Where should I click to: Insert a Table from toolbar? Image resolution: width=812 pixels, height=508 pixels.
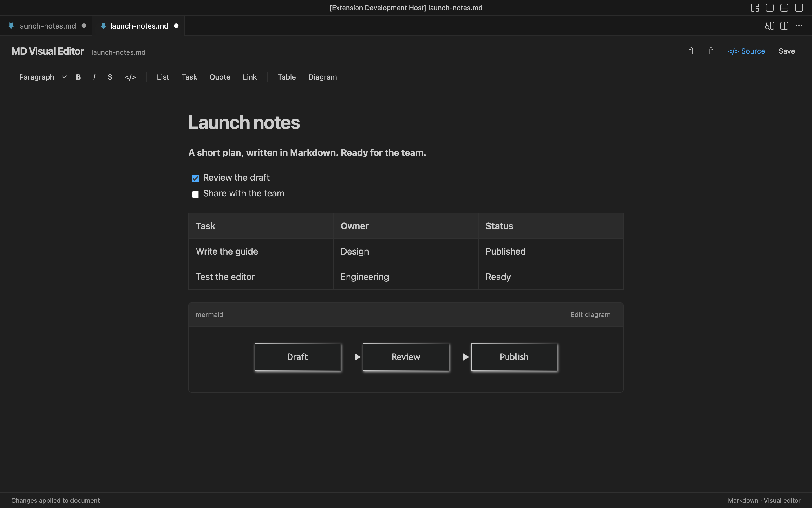(286, 77)
